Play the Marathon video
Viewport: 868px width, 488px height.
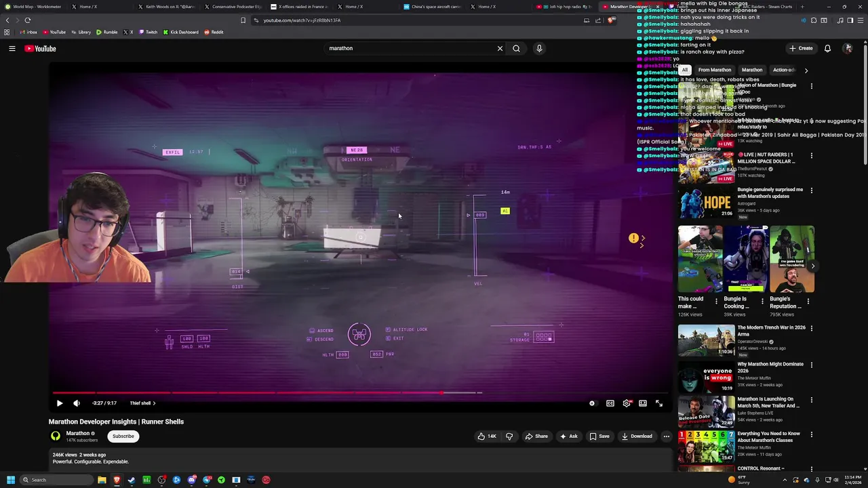point(59,403)
